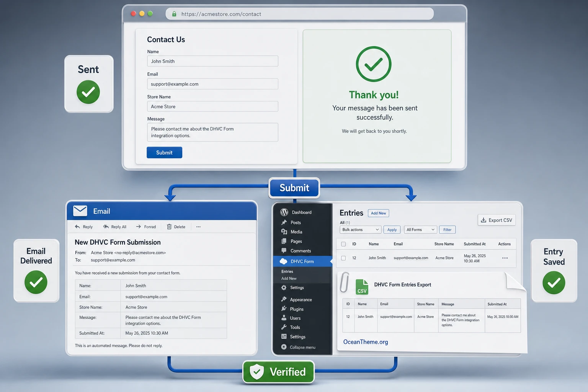Click the Store Name input field
Viewport: 588px width, 392px height.
tap(212, 106)
